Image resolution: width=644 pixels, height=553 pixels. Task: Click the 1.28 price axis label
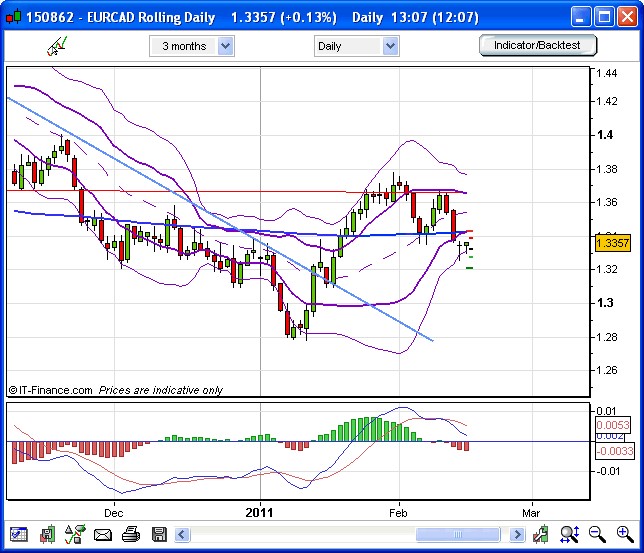click(607, 337)
